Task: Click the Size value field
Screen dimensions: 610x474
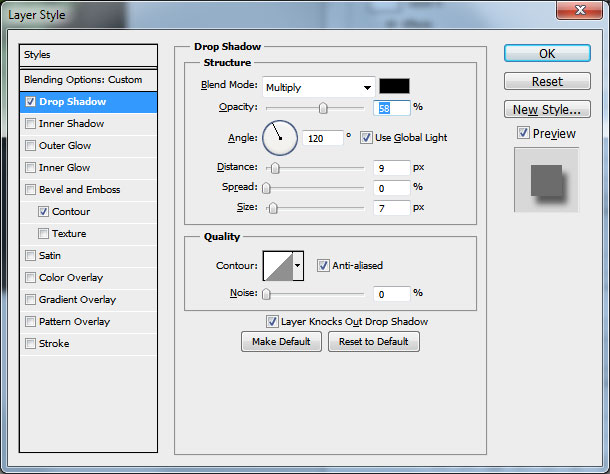Action: click(x=391, y=208)
